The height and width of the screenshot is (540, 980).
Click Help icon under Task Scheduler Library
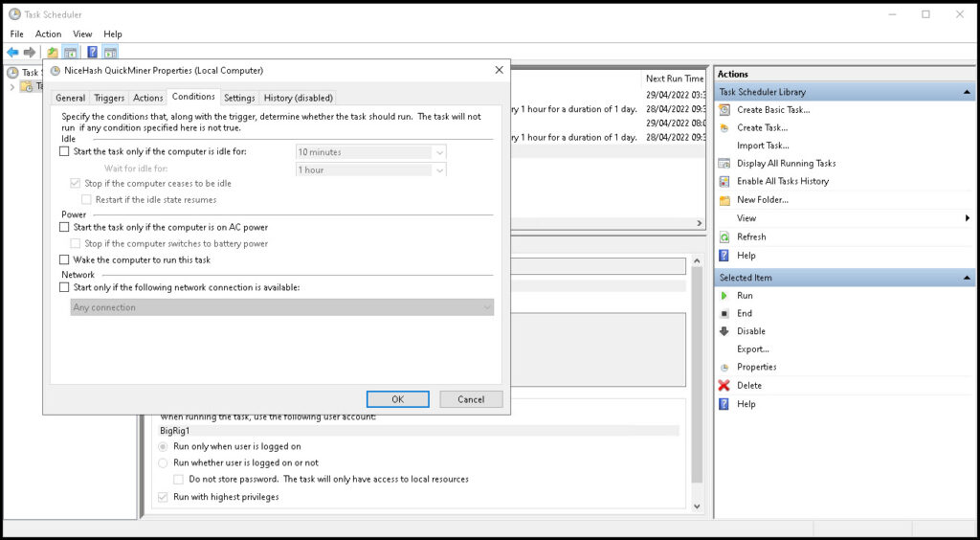point(724,255)
